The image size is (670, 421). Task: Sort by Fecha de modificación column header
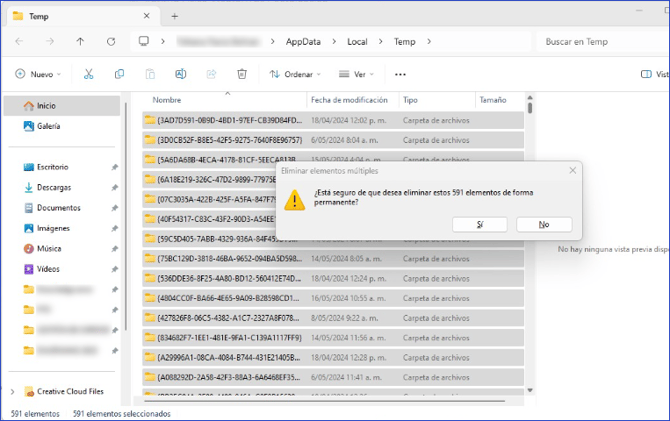[348, 100]
